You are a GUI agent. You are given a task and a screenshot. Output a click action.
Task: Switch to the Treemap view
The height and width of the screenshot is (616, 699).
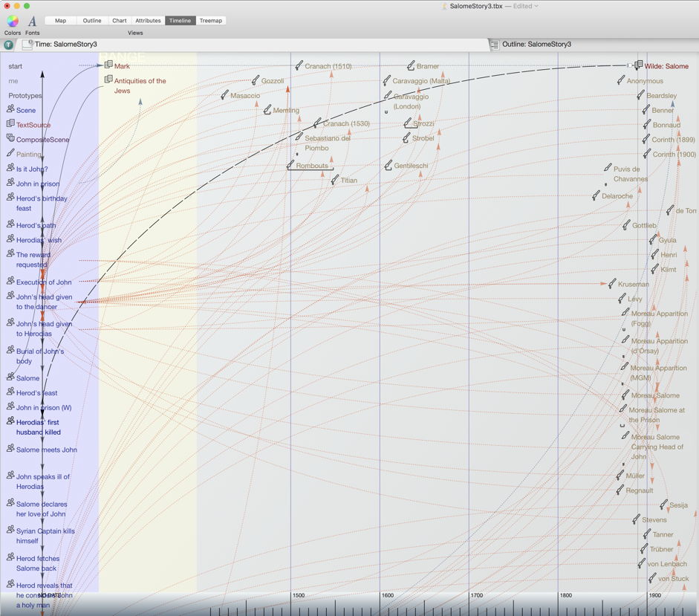pyautogui.click(x=210, y=21)
